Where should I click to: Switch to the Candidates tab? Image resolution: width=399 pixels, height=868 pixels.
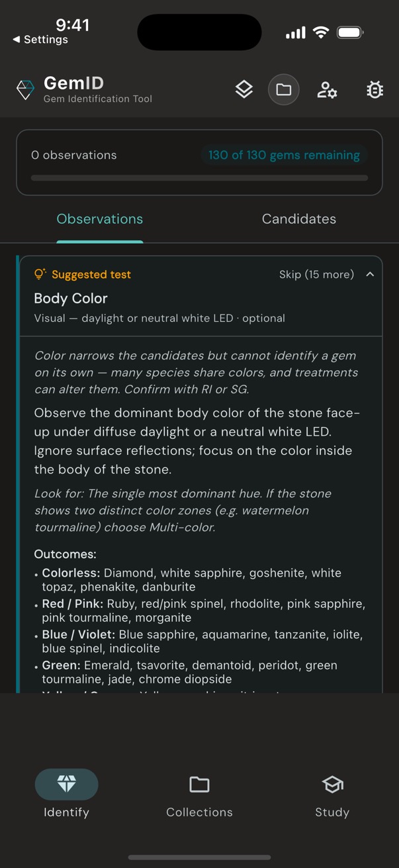298,218
